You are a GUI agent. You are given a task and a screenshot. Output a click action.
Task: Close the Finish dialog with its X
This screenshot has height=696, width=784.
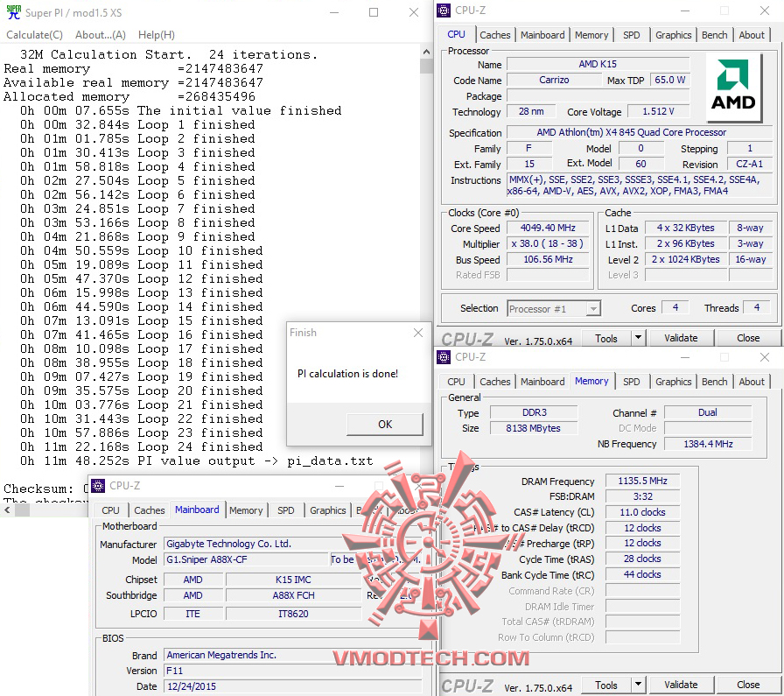[x=418, y=333]
